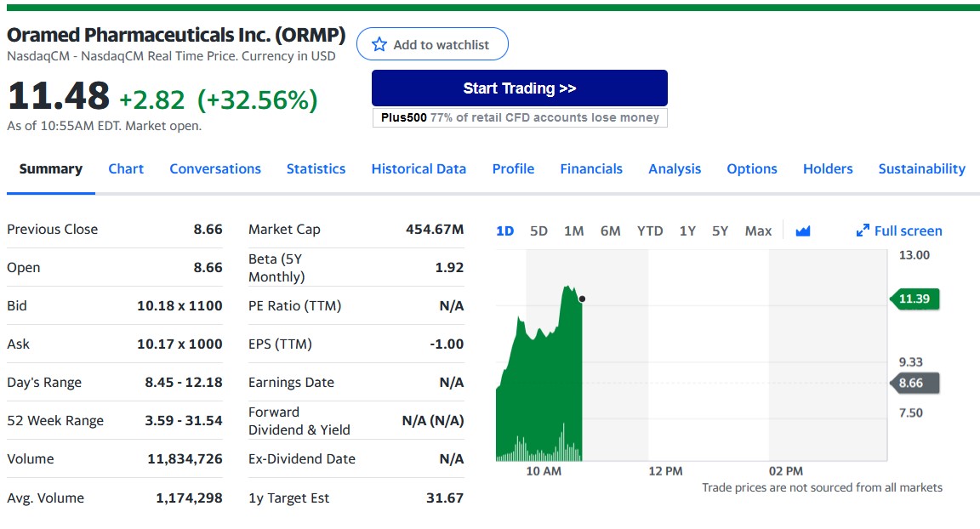Choose the 1Y range option
980x529 pixels.
tap(687, 230)
